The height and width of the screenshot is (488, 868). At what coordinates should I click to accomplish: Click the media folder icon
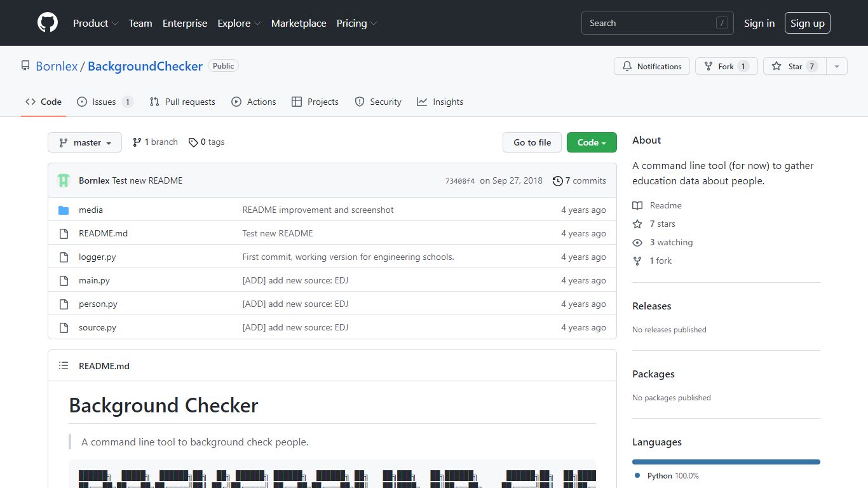pos(64,210)
